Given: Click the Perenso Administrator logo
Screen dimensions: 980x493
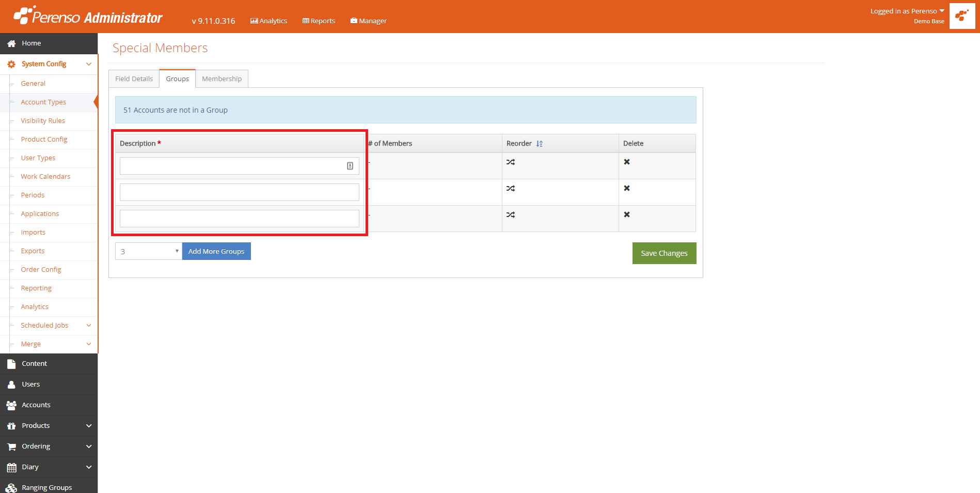Looking at the screenshot, I should click(x=88, y=16).
